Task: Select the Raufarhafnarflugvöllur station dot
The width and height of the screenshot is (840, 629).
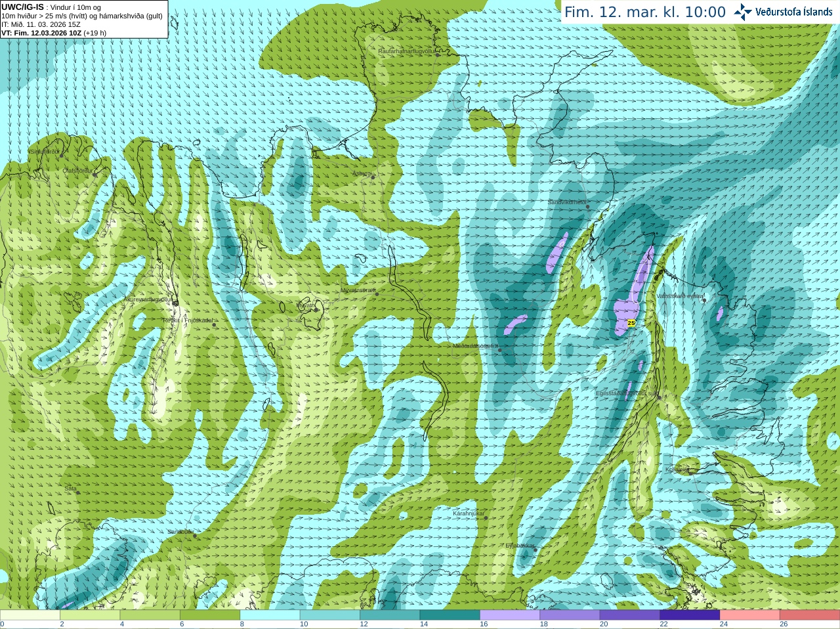Action: coord(438,54)
